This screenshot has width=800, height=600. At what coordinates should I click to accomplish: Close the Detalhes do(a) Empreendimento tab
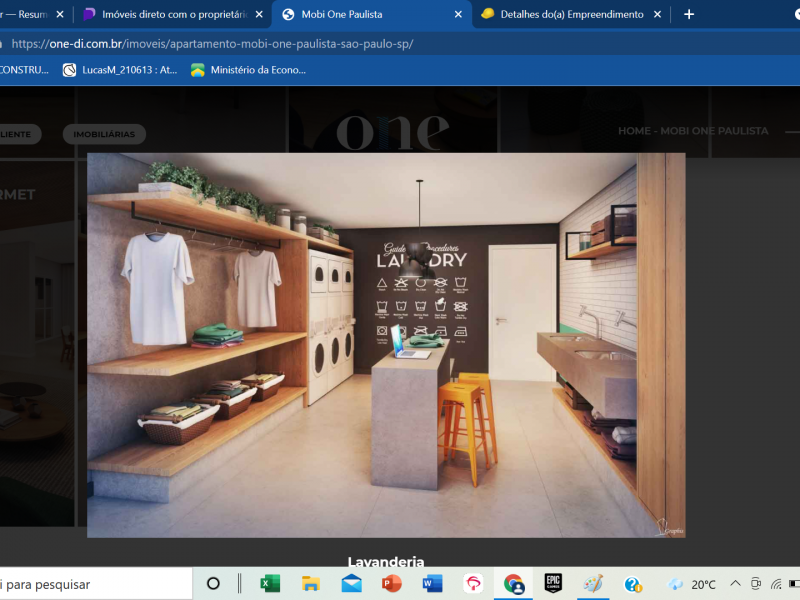click(x=657, y=14)
